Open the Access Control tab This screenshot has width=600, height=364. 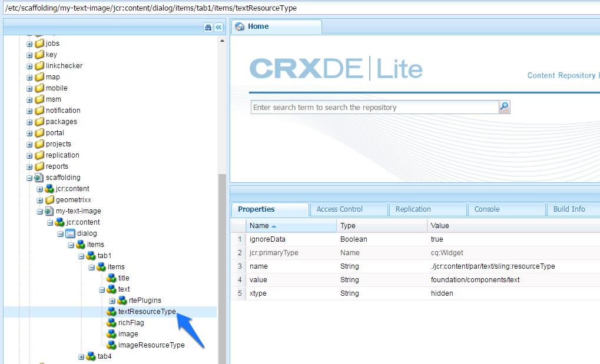pos(349,209)
